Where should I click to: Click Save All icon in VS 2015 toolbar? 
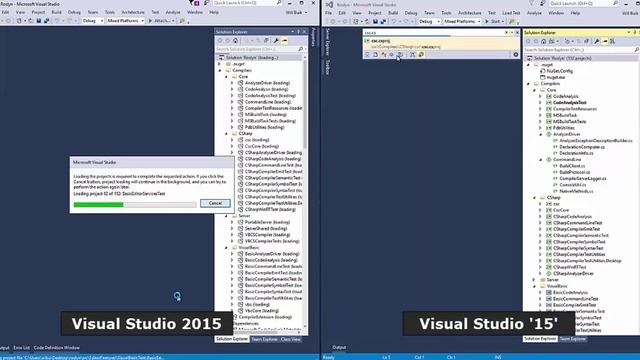(47, 20)
